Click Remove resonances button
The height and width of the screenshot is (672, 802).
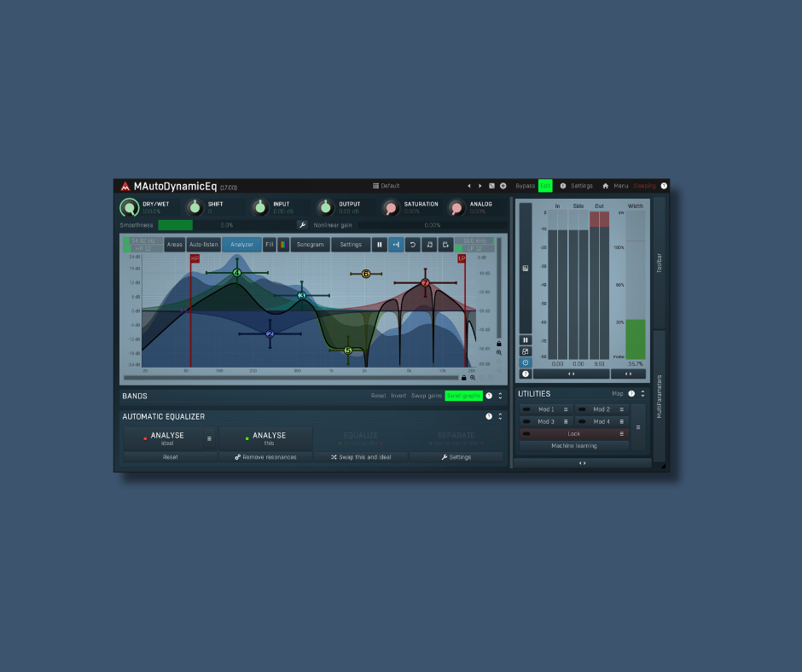265,457
